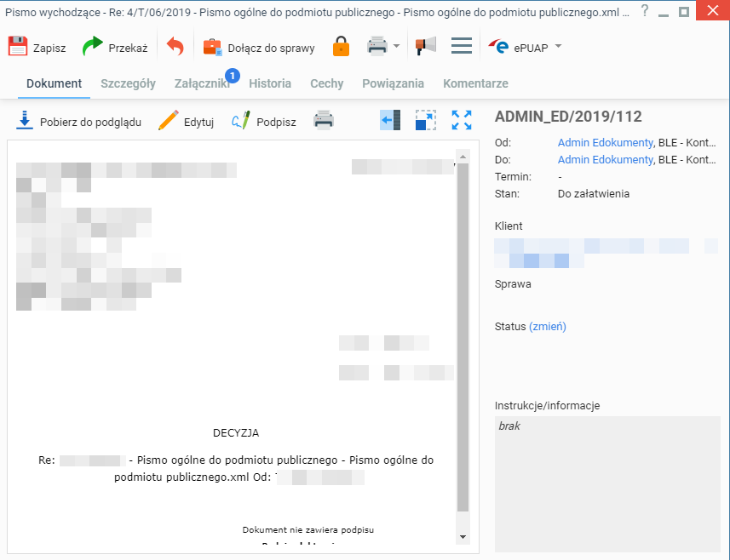Click the Edytuj pencil icon

168,120
